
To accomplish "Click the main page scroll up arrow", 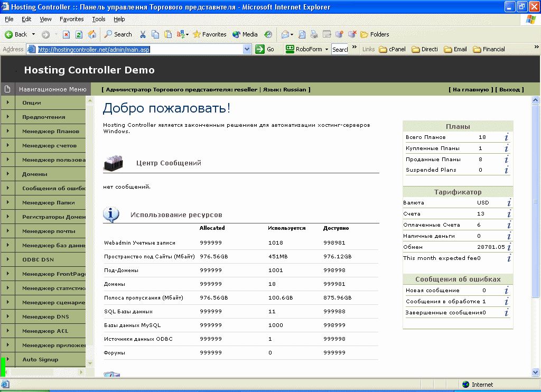I will tap(536, 100).
